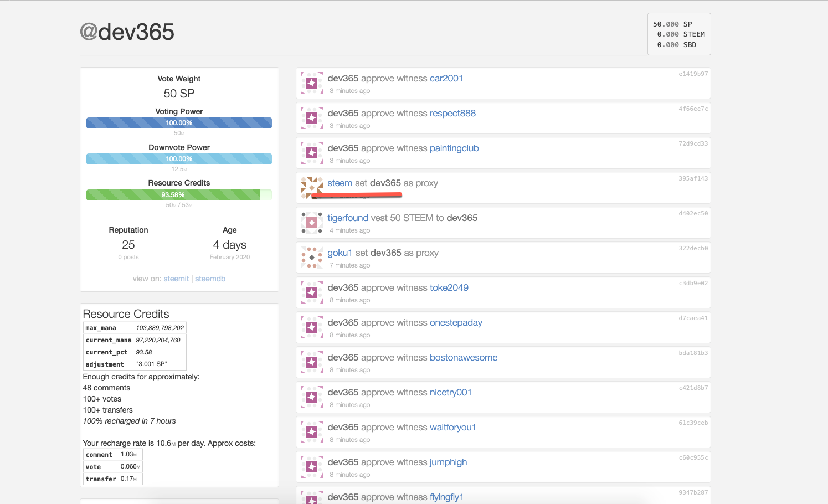
Task: Open the car2001 witness link
Action: tap(446, 79)
